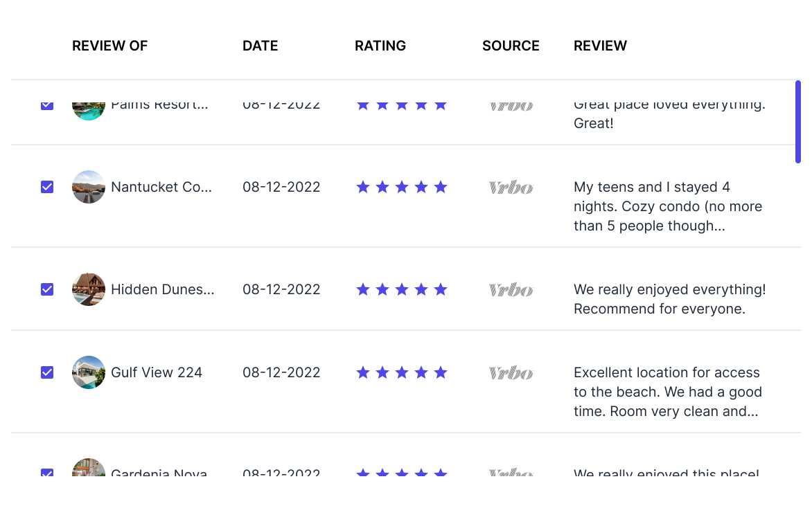Viewport: 812px width, 515px height.
Task: Click the Gulf View 224 property thumbnail
Action: tap(89, 372)
